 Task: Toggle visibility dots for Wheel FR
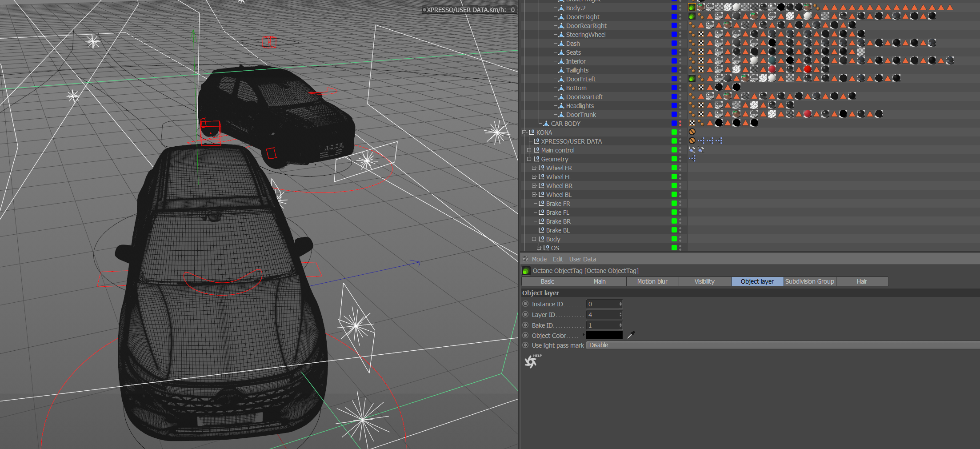[680, 168]
